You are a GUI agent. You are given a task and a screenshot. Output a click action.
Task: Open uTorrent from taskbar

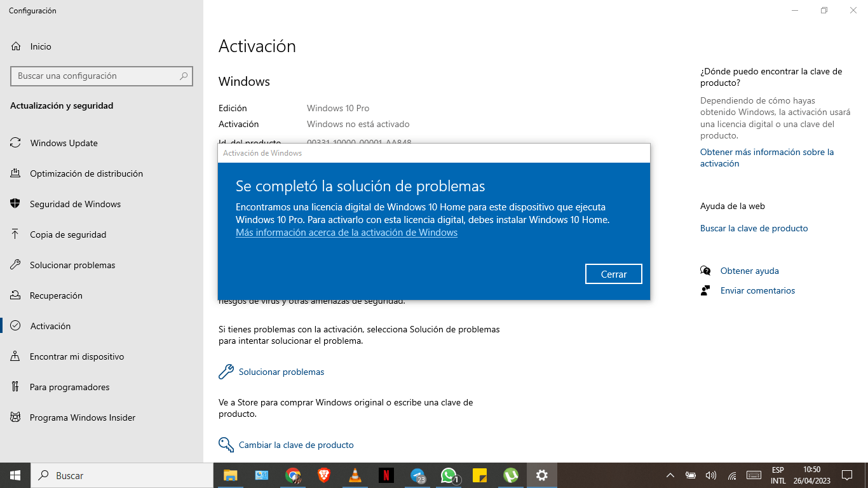[510, 475]
